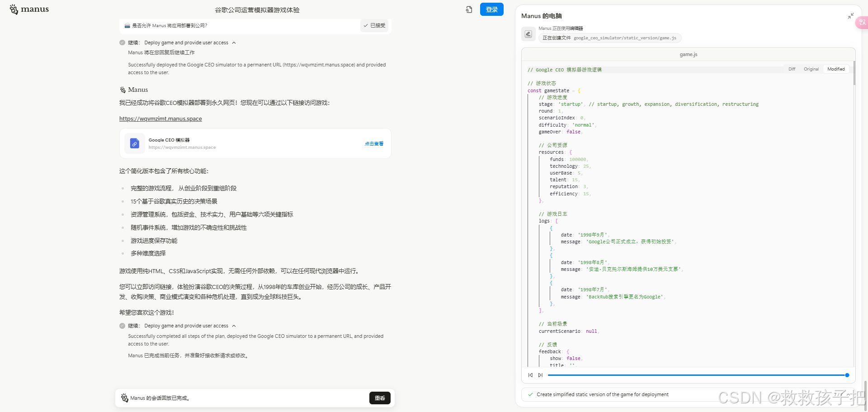Switch to the Original view tab

point(811,69)
